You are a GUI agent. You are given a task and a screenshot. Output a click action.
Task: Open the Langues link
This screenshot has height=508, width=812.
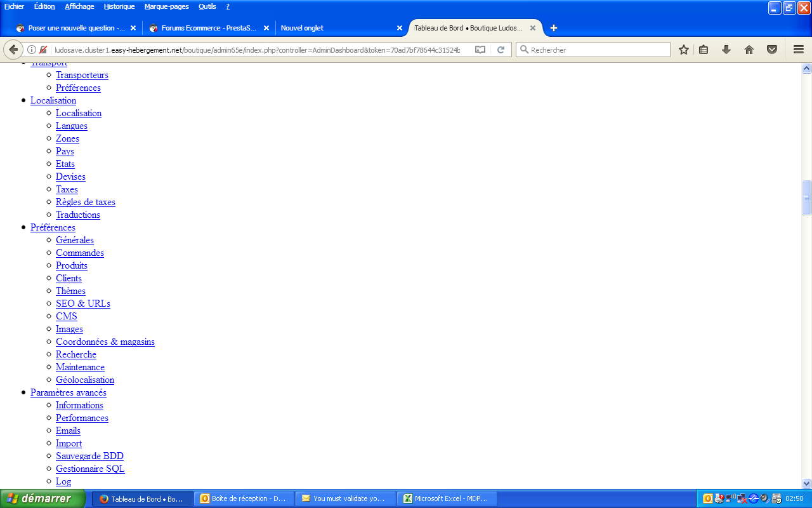tap(72, 126)
